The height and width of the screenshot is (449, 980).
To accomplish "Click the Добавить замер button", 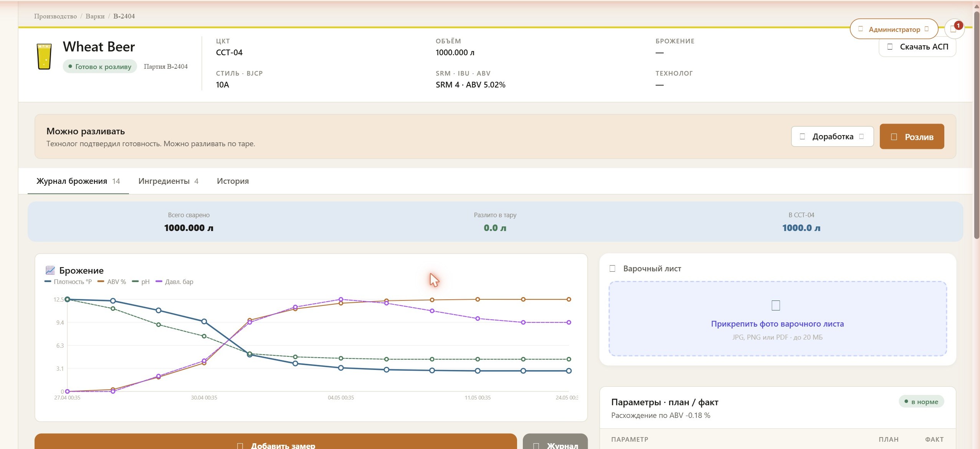I will [x=276, y=442].
